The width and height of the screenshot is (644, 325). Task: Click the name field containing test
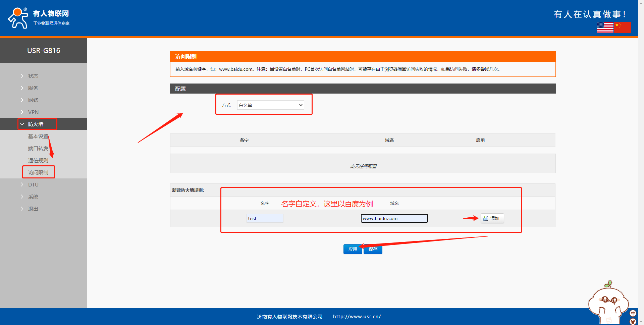click(265, 218)
